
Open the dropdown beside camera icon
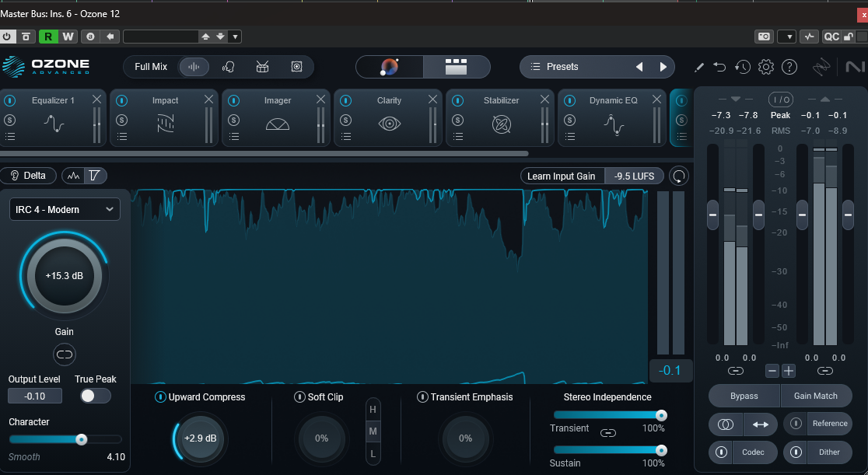(786, 37)
